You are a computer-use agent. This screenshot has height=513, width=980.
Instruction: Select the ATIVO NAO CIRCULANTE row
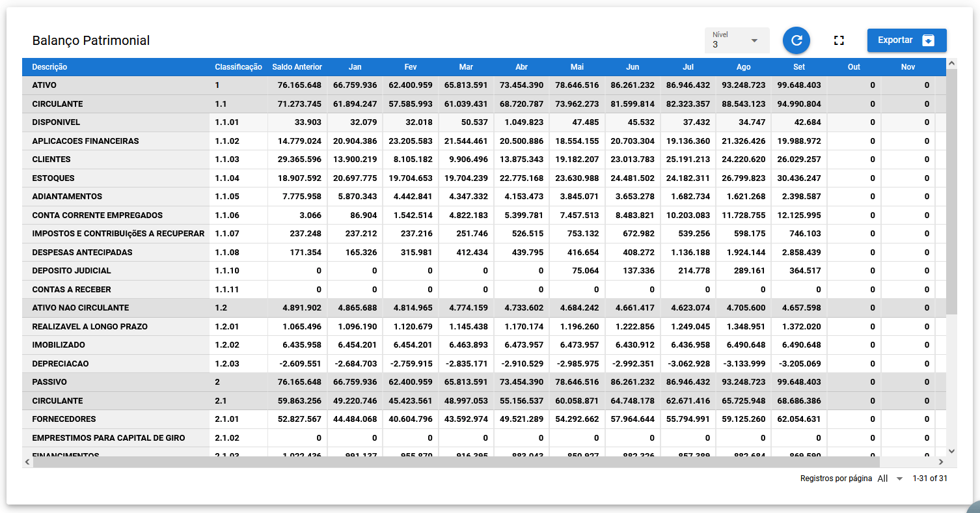click(x=81, y=308)
